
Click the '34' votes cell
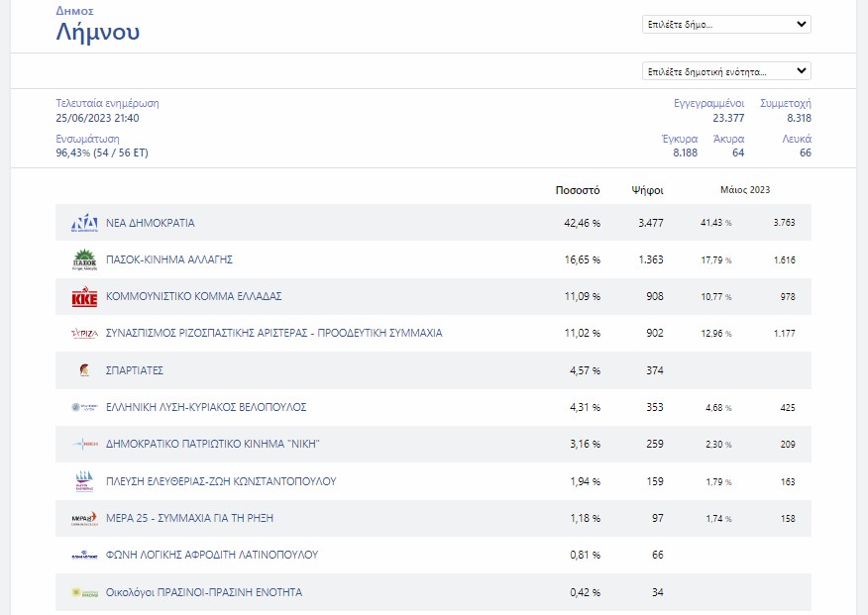point(658,592)
